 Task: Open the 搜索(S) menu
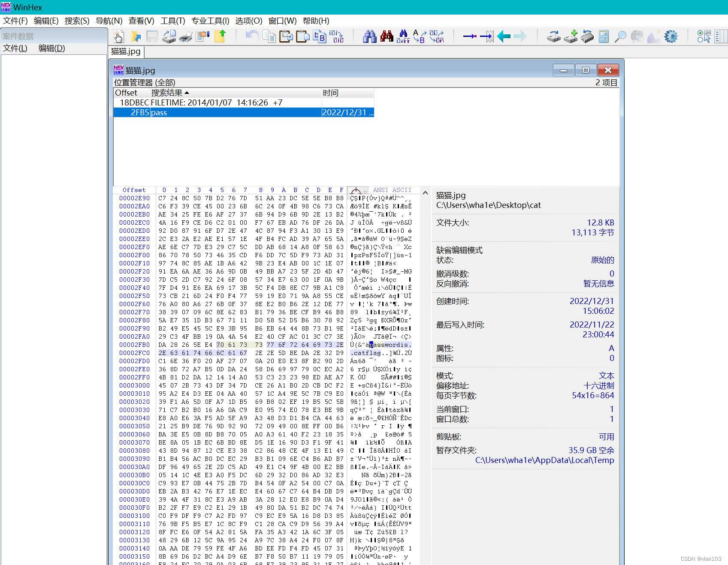(x=77, y=21)
